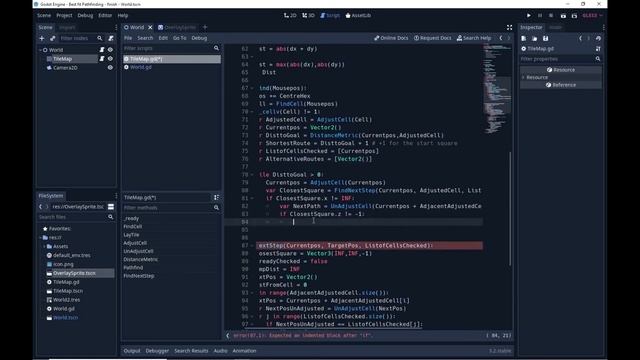
Task: Select TileMap.tscn in FileSystem
Action: coord(68,291)
